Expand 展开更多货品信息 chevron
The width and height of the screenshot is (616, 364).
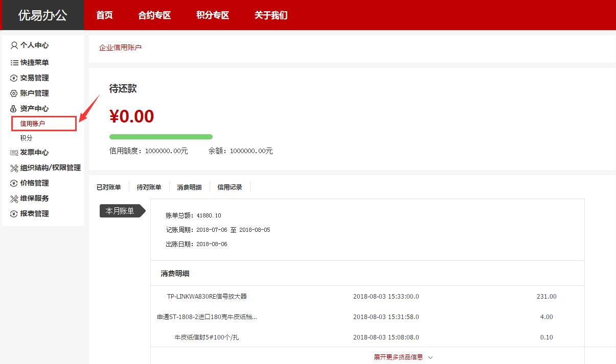tap(430, 357)
